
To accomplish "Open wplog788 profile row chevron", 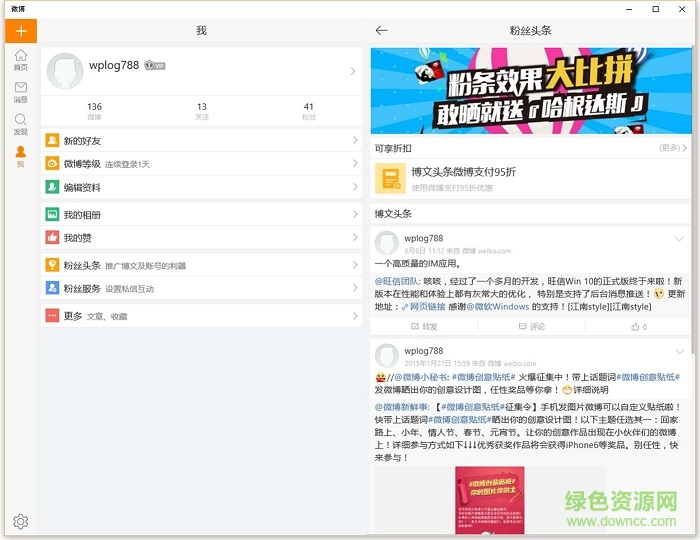I will [353, 71].
